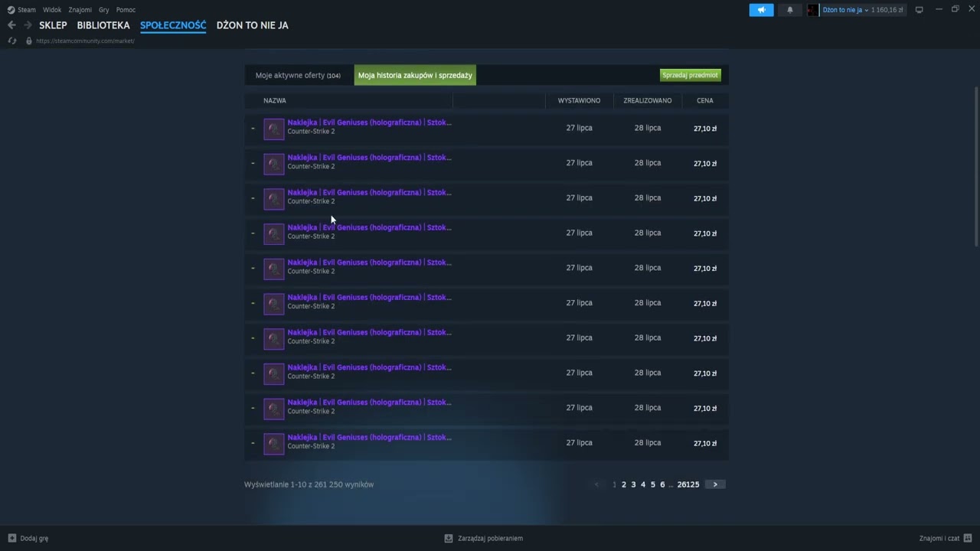Go to results page 6

click(x=662, y=484)
